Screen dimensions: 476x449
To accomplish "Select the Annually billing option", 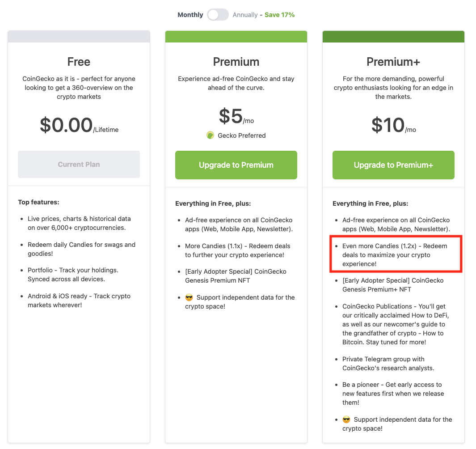I will click(x=245, y=14).
